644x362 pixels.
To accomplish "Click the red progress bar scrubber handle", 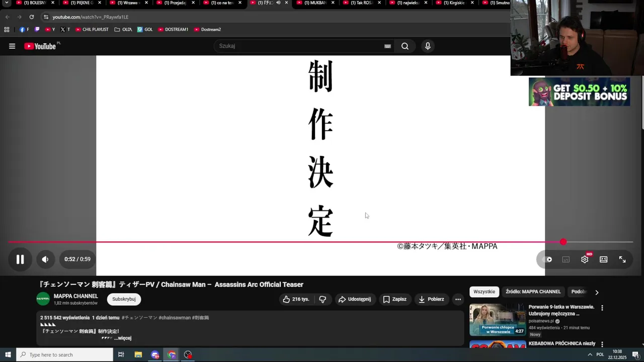I will 563,242.
